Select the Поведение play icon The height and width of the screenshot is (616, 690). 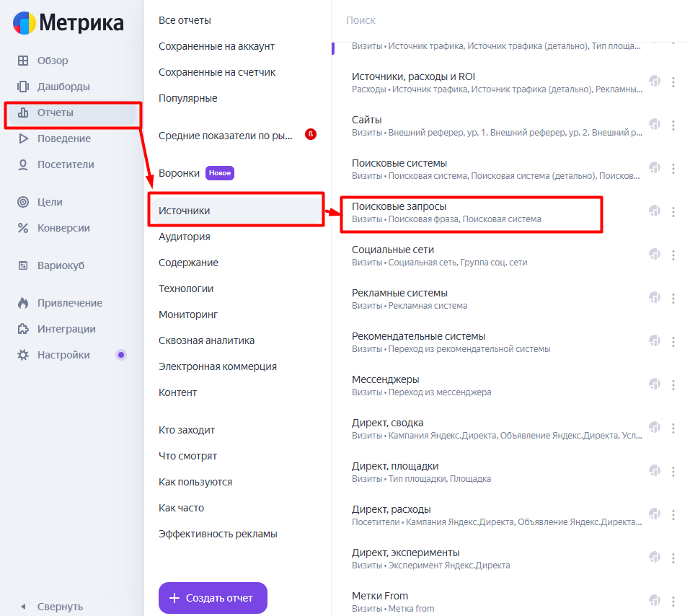23,138
